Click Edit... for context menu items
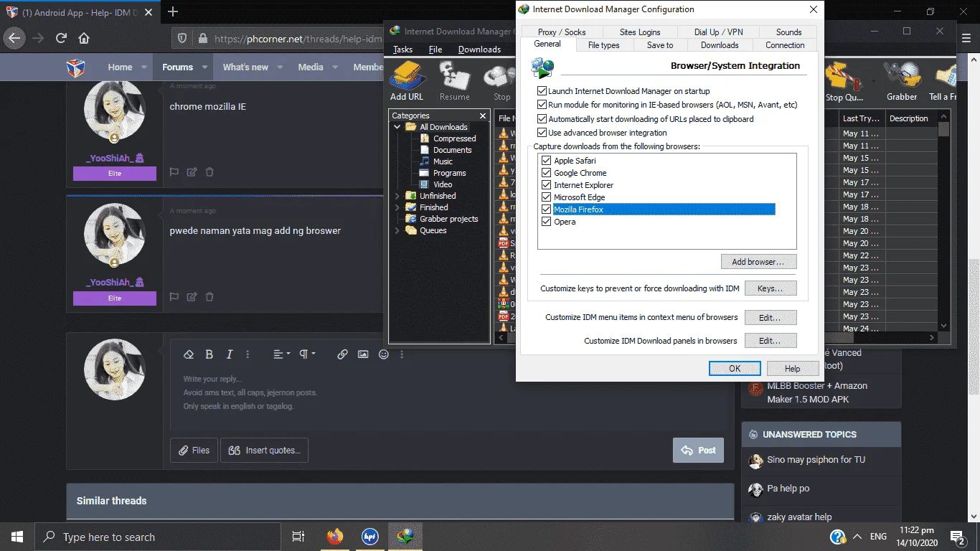 (771, 317)
